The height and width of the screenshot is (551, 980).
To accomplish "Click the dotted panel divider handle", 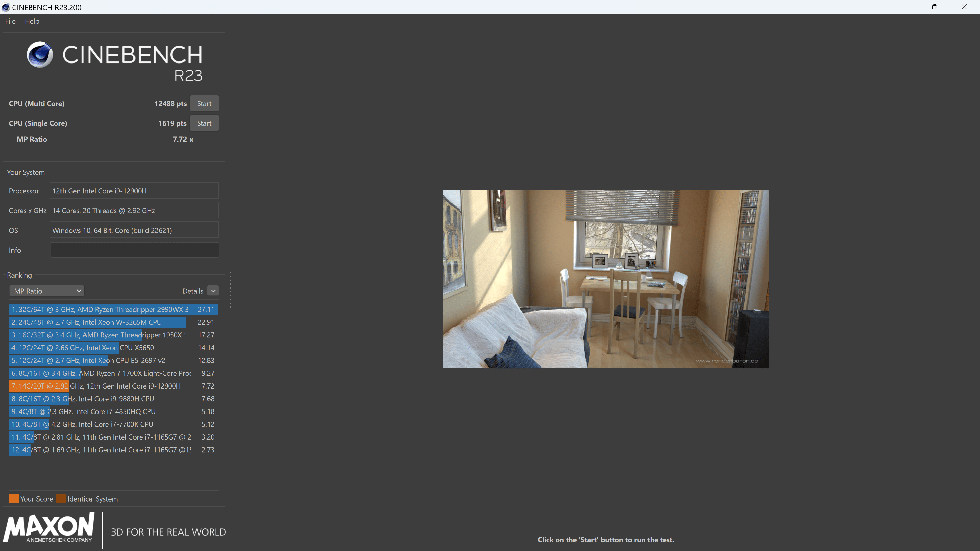I will pyautogui.click(x=230, y=290).
